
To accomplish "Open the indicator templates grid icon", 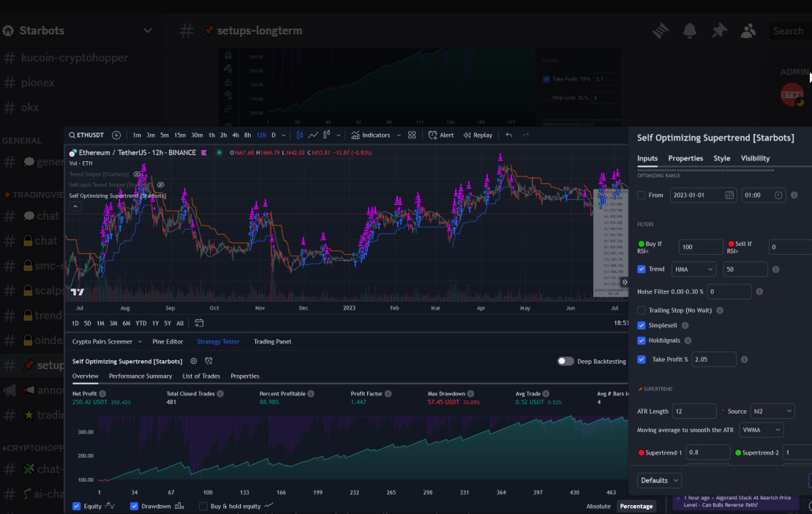I will tap(412, 135).
